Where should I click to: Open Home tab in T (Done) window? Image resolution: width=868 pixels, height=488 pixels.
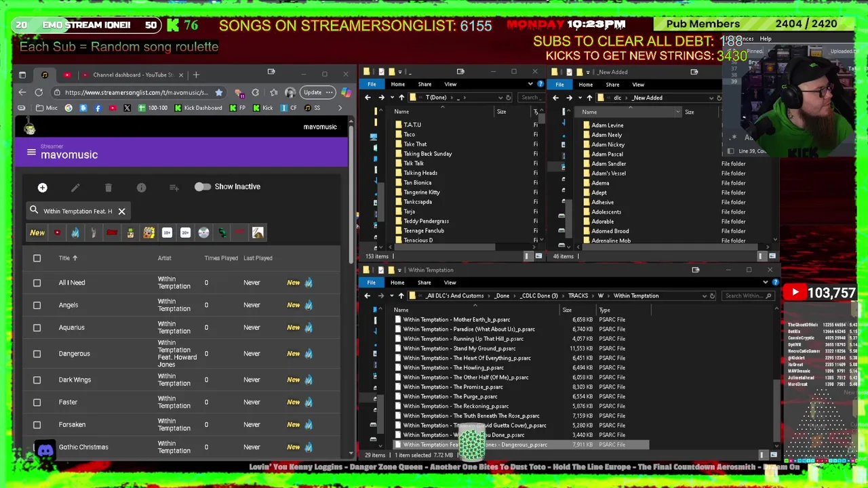pyautogui.click(x=397, y=84)
